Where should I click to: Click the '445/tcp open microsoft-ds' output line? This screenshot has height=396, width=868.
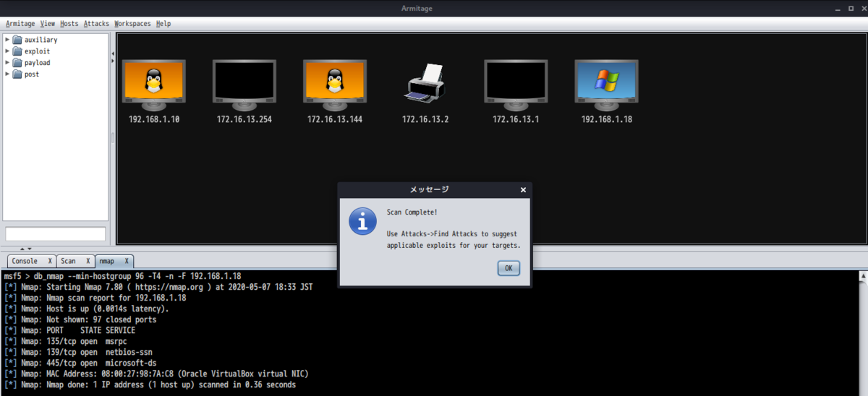(80, 363)
